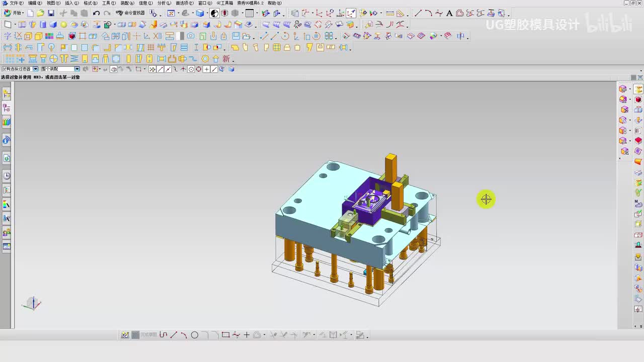Open the 装配 (Assembly) menu
Screen dimensions: 644x362
[x=127, y=3]
